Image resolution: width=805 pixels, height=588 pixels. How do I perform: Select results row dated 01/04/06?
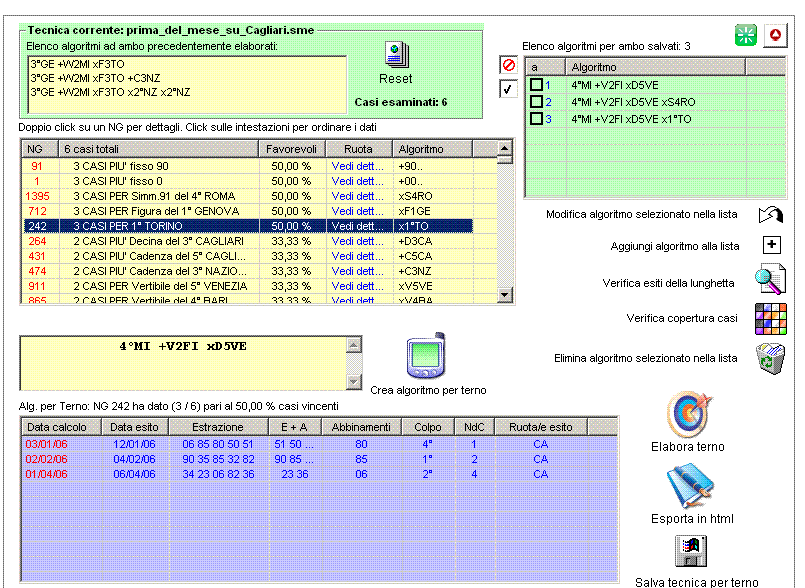[319, 473]
